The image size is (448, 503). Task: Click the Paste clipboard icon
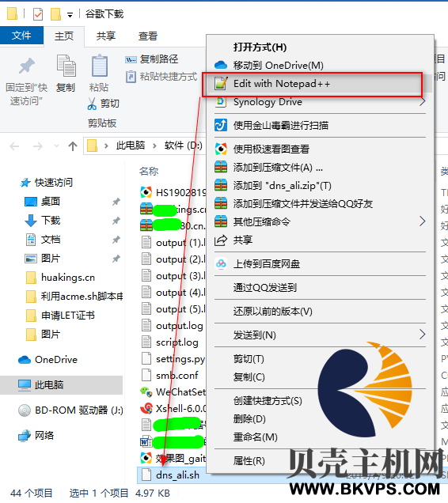click(x=99, y=66)
